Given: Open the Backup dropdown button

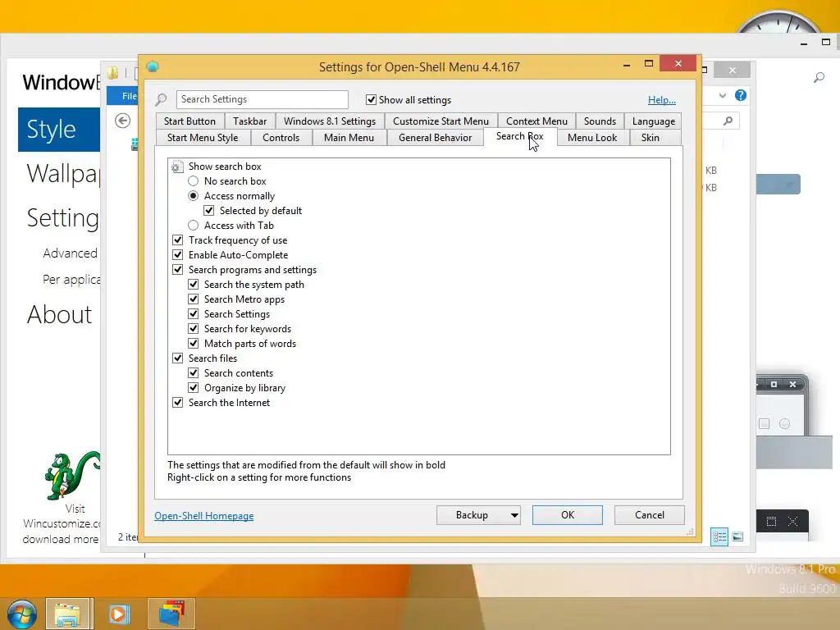Looking at the screenshot, I should click(478, 515).
